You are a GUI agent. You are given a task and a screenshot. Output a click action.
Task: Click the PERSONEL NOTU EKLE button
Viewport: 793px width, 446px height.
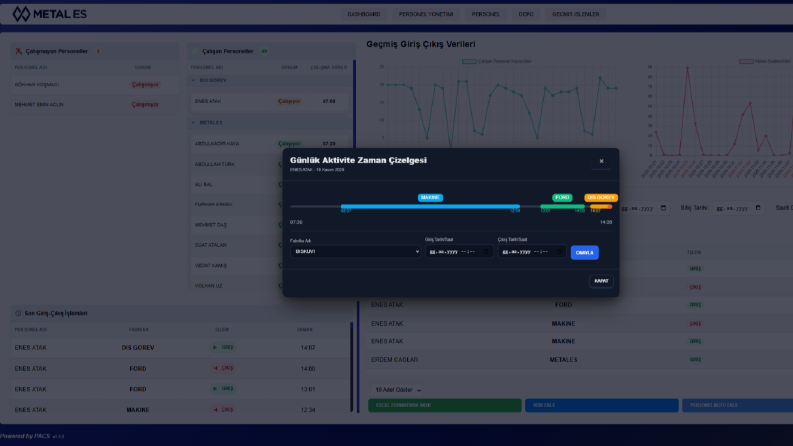[737, 405]
